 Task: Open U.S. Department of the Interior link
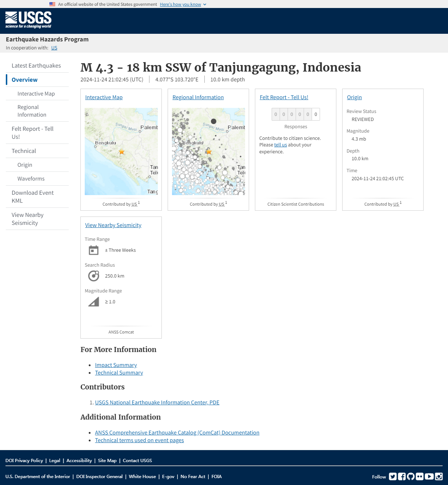(x=38, y=477)
